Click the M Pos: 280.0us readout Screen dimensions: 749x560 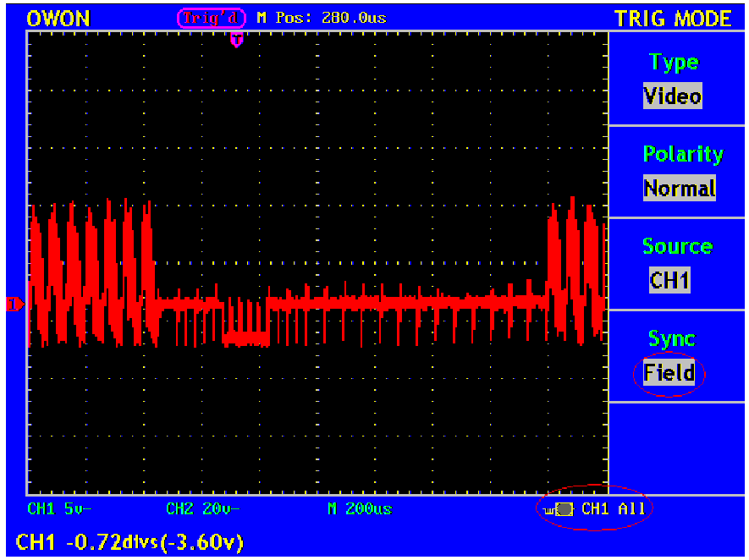[x=322, y=18]
